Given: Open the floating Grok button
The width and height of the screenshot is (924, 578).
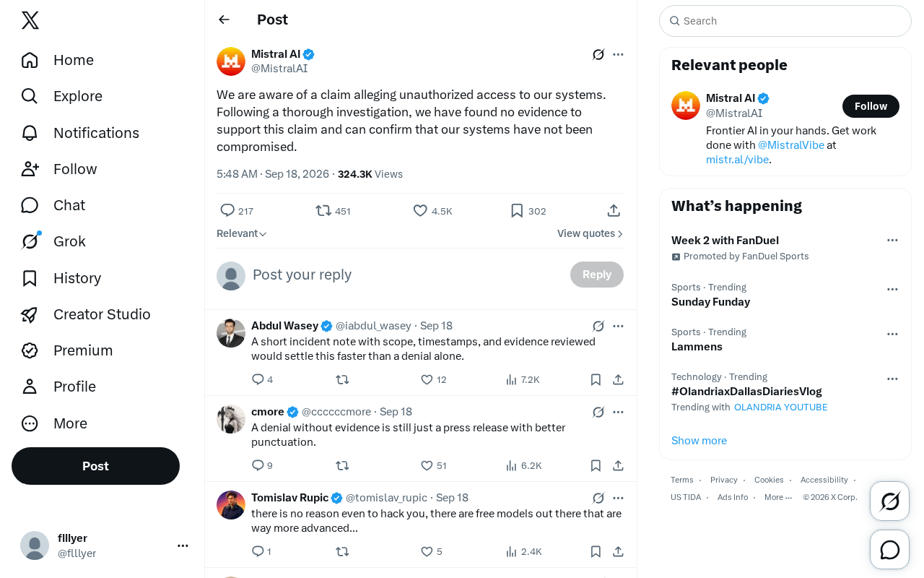Looking at the screenshot, I should (889, 501).
